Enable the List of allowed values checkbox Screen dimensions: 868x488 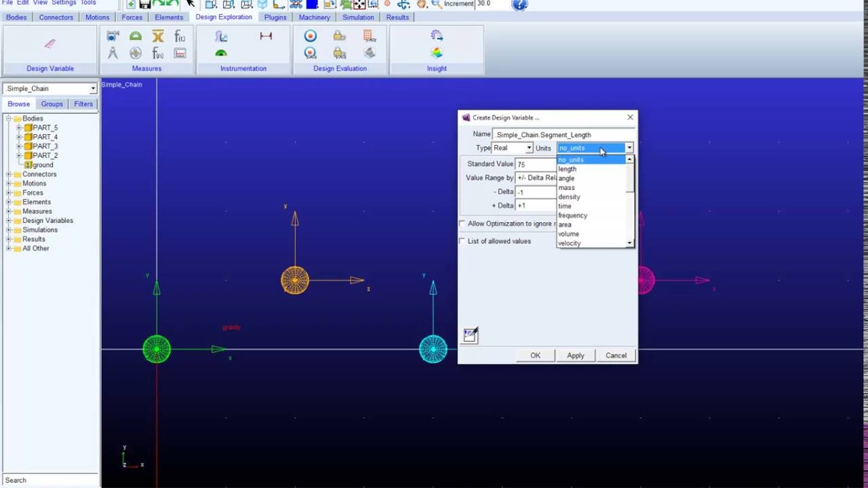pos(462,241)
